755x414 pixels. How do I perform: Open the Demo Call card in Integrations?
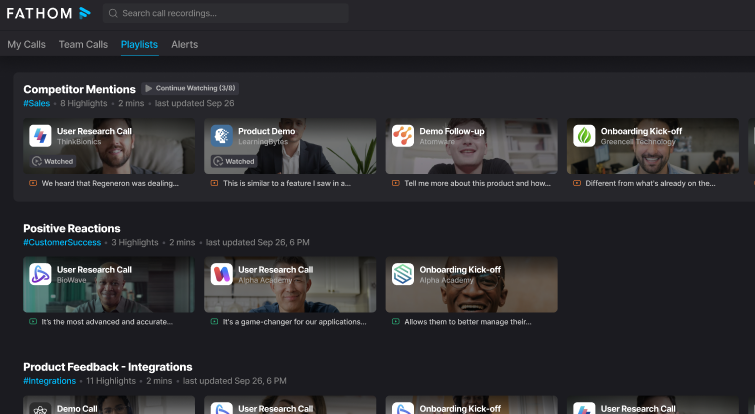tap(109, 405)
